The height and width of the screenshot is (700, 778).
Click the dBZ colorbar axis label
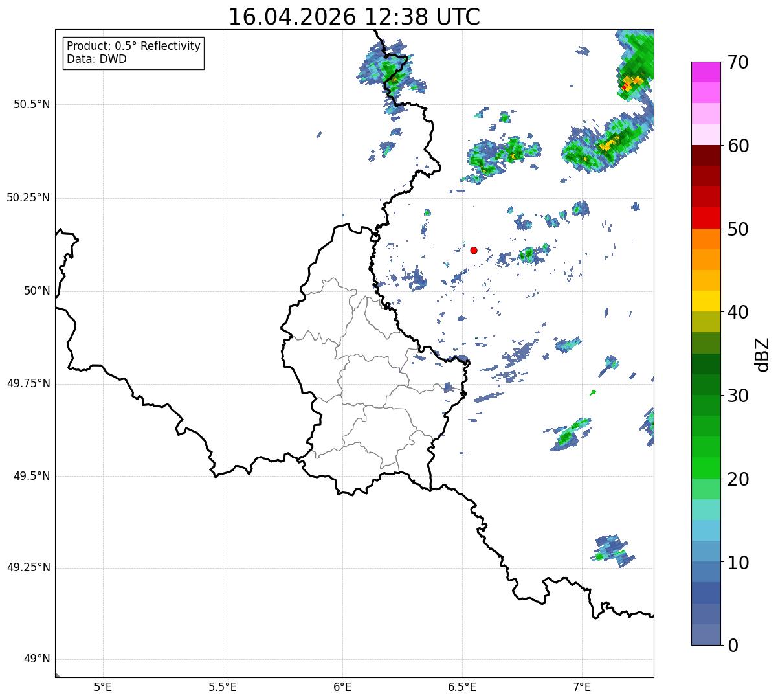coord(762,354)
